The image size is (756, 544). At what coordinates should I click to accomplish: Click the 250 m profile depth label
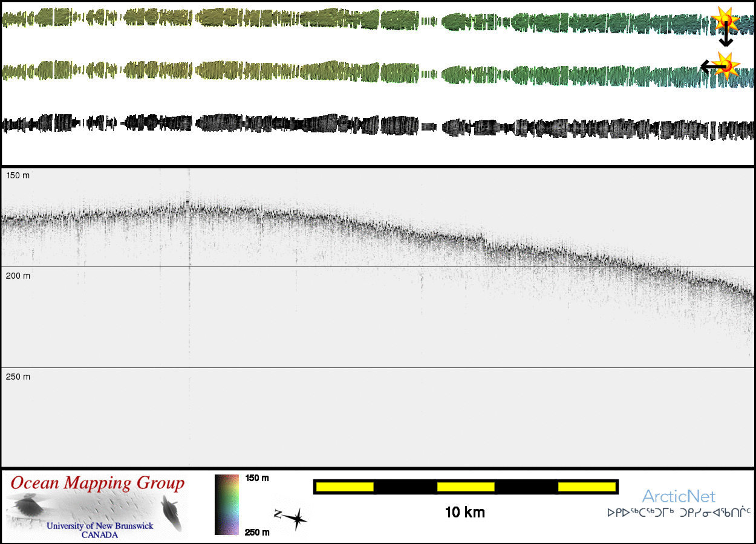coord(18,377)
